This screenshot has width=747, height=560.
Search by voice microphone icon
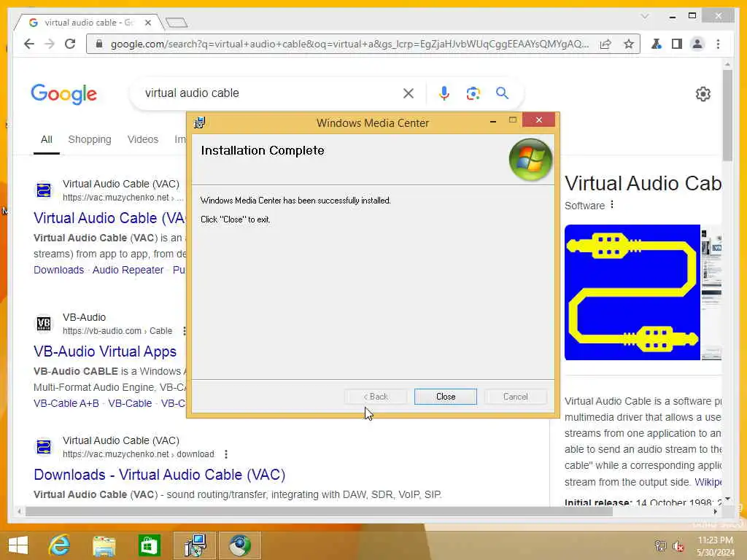pos(444,93)
